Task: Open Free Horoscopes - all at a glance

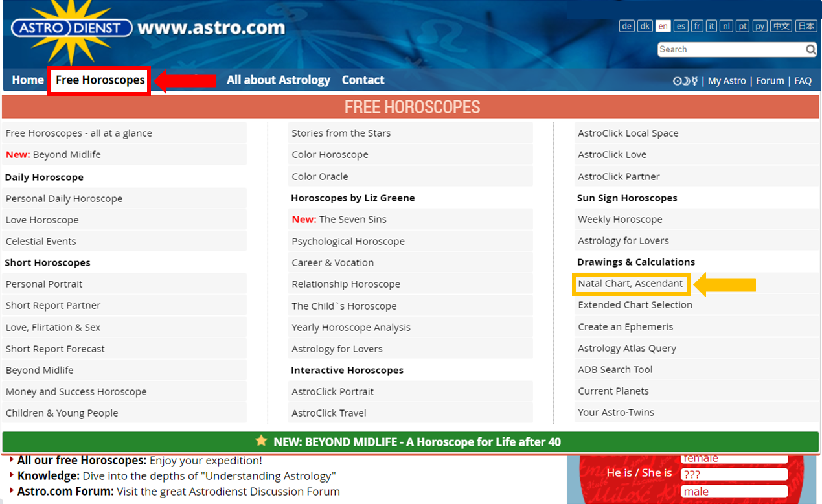Action: 124,133
